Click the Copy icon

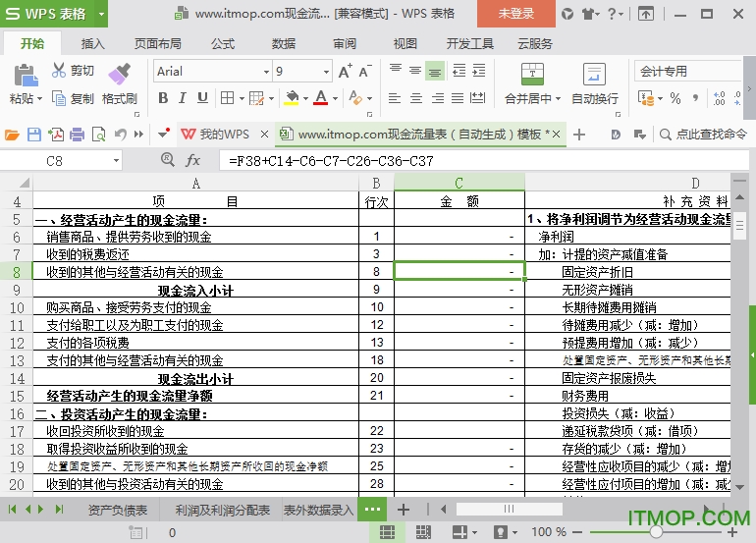(59, 98)
